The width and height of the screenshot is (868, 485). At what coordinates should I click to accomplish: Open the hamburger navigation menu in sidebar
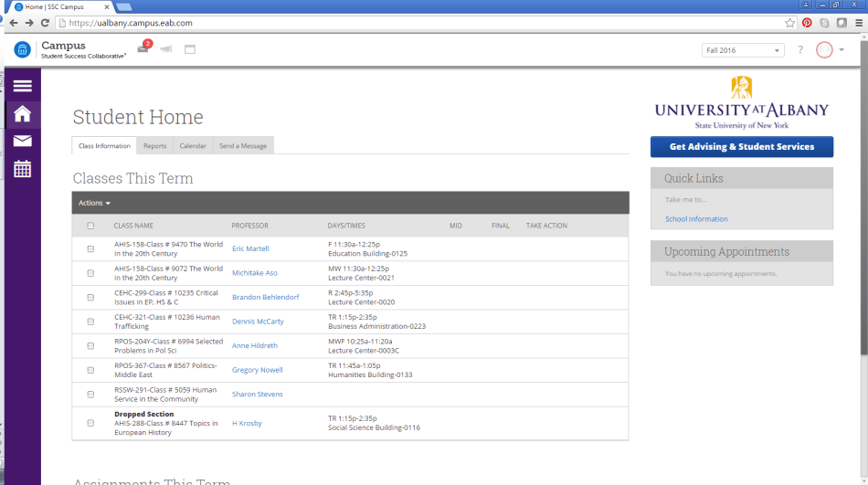[x=22, y=86]
